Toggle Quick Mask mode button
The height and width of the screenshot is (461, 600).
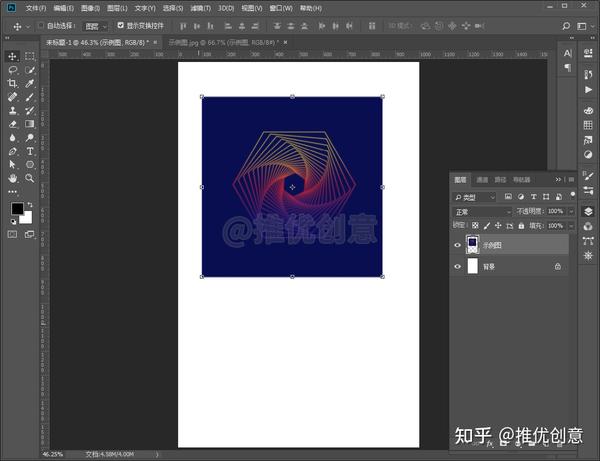tap(12, 235)
